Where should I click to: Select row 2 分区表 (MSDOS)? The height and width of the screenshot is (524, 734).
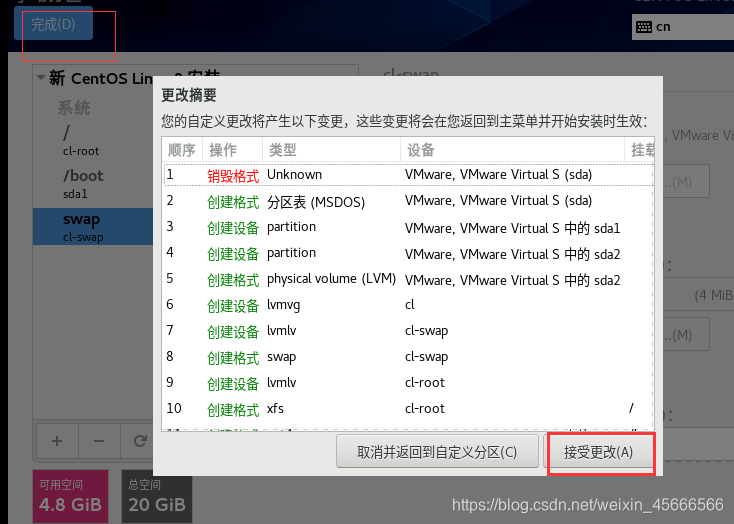(x=408, y=201)
